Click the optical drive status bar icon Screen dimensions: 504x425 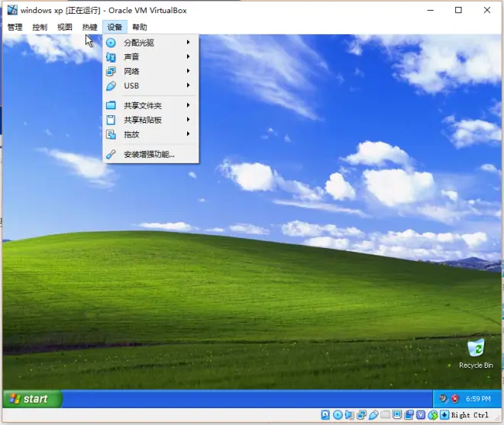pyautogui.click(x=338, y=415)
